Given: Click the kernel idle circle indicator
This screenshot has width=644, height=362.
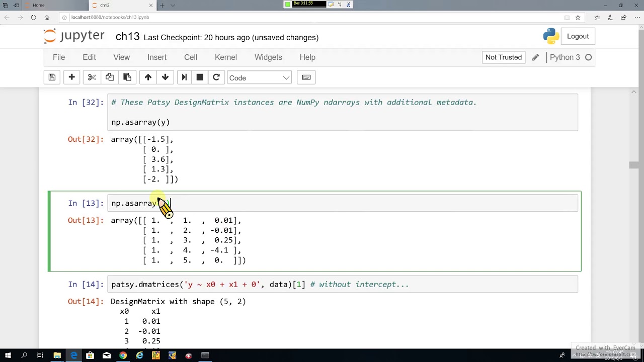Looking at the screenshot, I should pos(588,57).
